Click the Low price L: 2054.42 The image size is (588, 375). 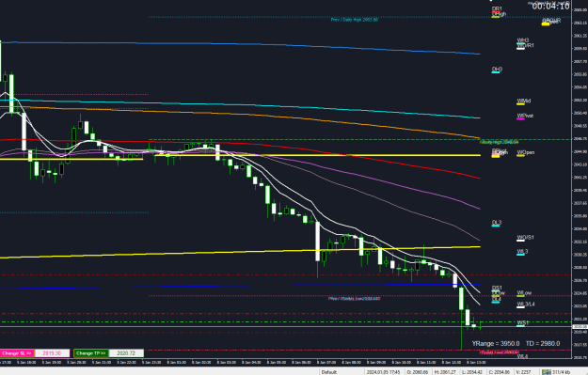[472, 372]
